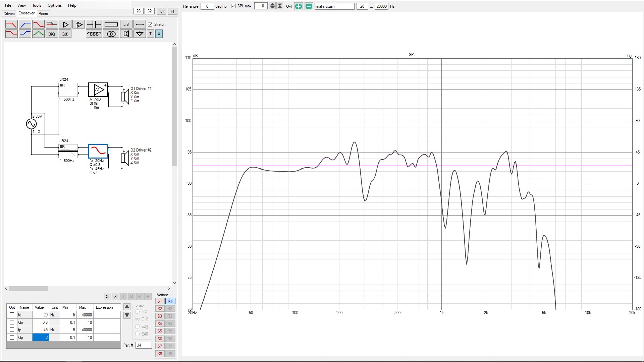644x362 pixels.
Task: Select the wire connection tool
Action: point(140,24)
